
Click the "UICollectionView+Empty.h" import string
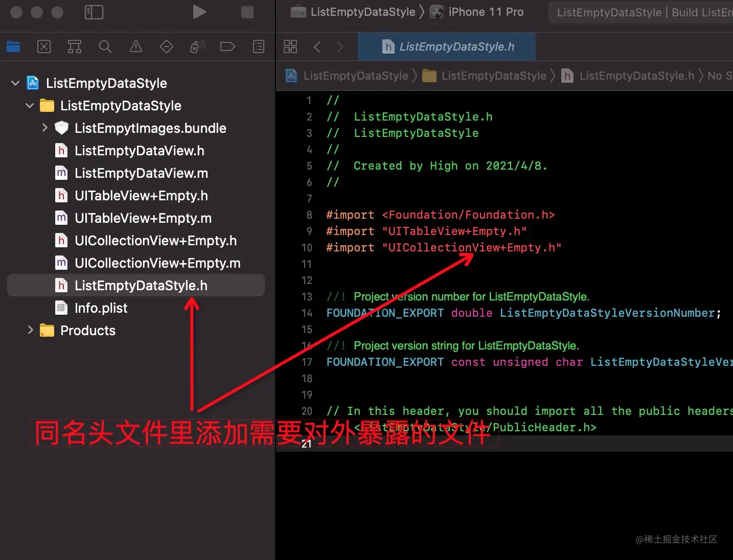472,247
